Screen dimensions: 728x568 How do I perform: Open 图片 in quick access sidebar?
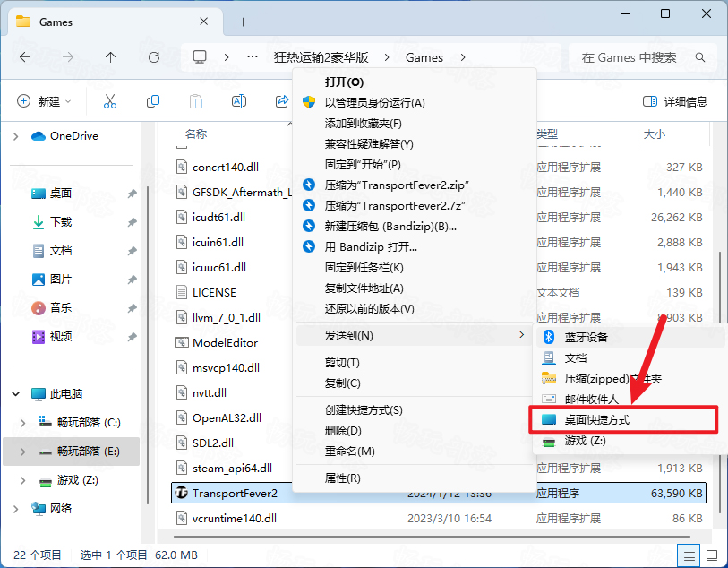click(60, 280)
